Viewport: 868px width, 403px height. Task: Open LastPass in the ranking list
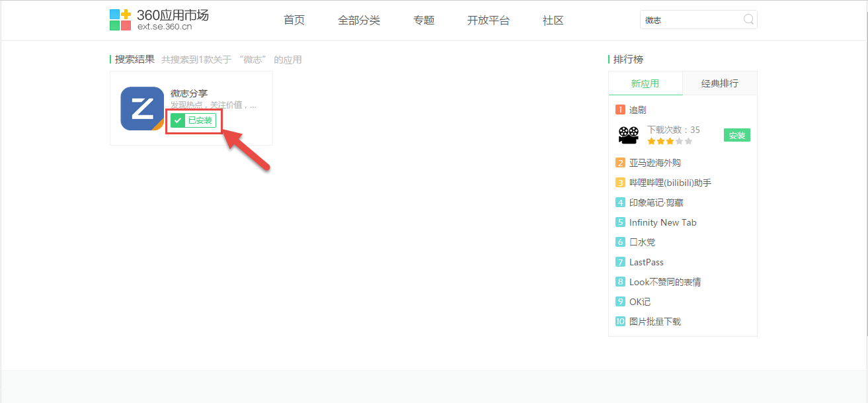[647, 262]
